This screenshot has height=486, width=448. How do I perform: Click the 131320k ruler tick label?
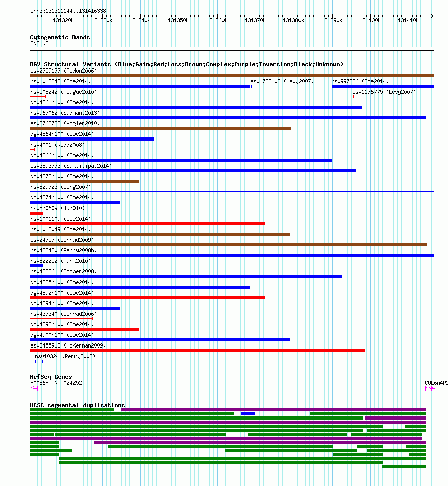pyautogui.click(x=63, y=21)
